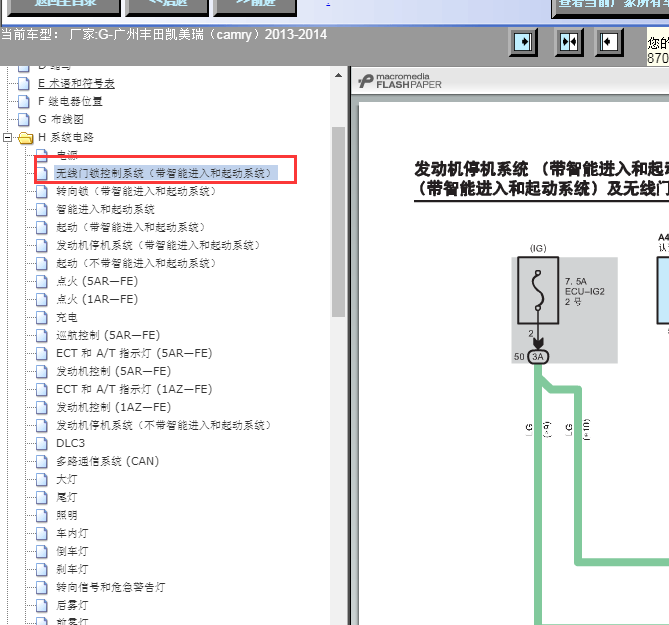
Task: Click the page icon beside F 继电器位置
Action: click(24, 102)
